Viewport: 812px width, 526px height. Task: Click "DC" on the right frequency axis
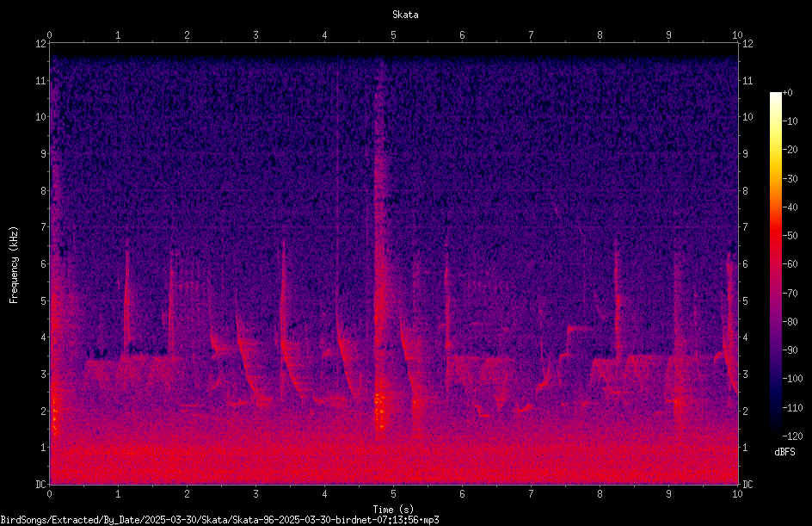[747, 485]
